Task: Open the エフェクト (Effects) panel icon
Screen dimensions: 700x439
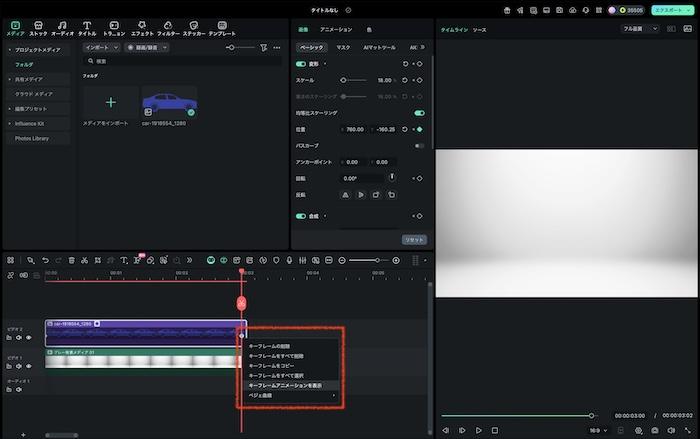Action: click(142, 26)
